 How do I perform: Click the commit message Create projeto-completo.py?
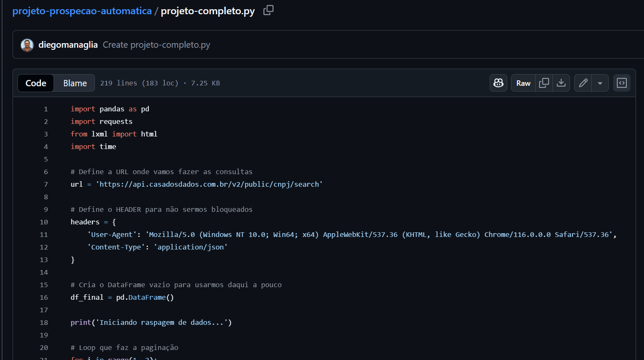pos(156,44)
